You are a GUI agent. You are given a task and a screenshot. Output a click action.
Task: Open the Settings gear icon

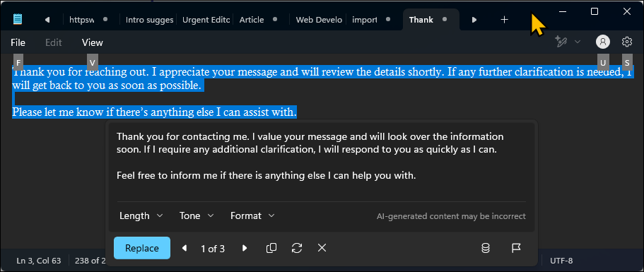pos(627,42)
